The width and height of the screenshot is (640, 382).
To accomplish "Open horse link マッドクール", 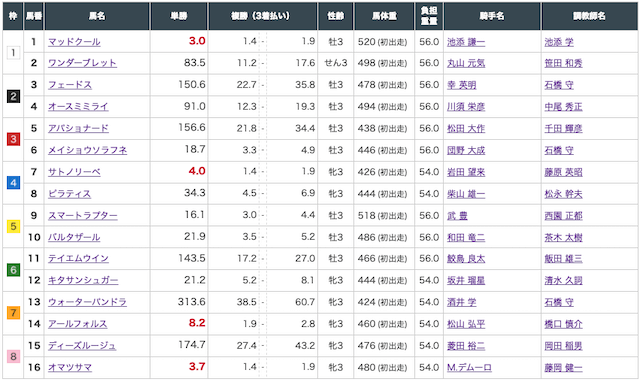I will click(x=74, y=42).
